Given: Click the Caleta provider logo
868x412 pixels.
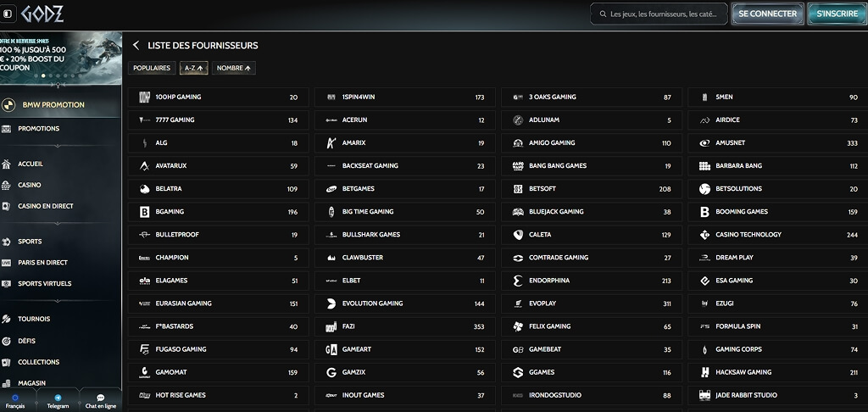Looking at the screenshot, I should click(518, 235).
